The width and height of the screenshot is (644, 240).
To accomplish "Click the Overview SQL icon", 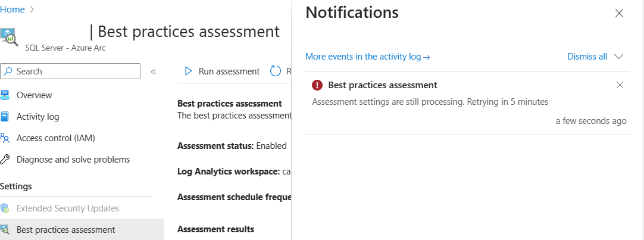I will click(x=5, y=95).
